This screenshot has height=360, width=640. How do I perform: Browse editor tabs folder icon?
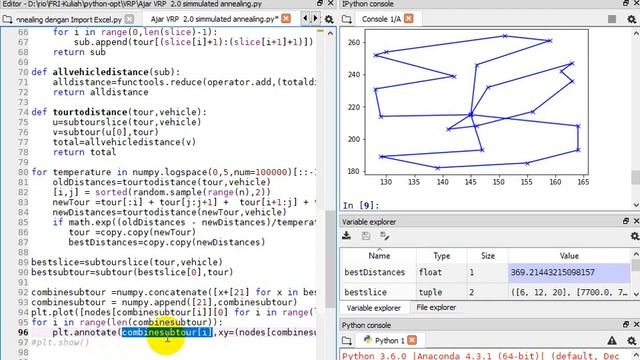tap(7, 19)
